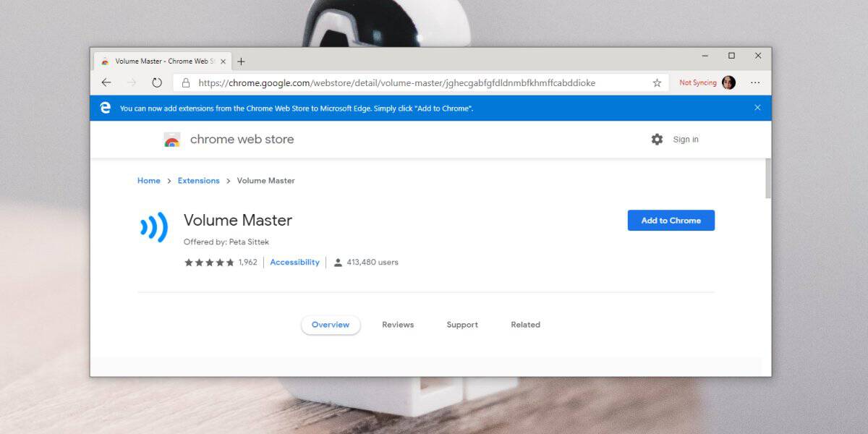868x434 pixels.
Task: Click the Add to Chrome button
Action: click(671, 221)
